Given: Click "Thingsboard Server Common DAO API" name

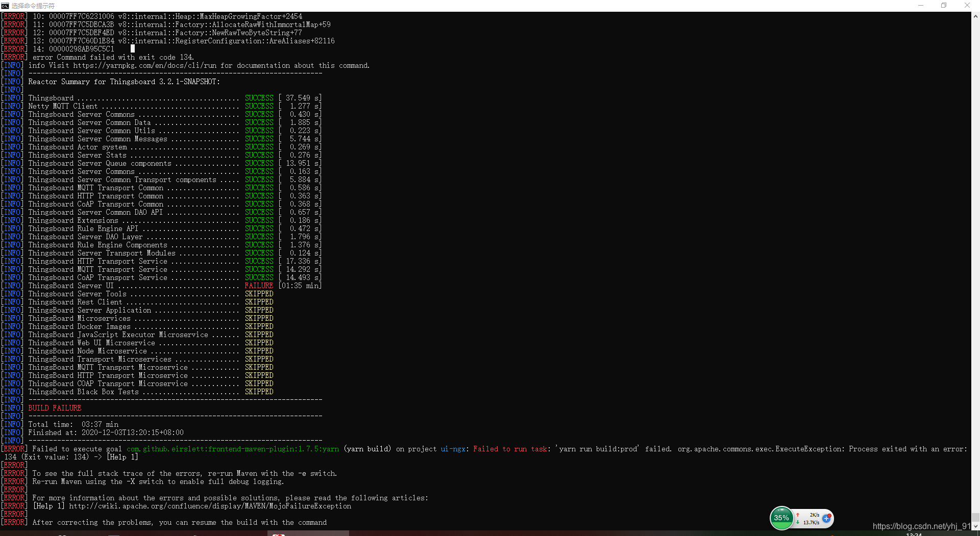Looking at the screenshot, I should coord(95,212).
